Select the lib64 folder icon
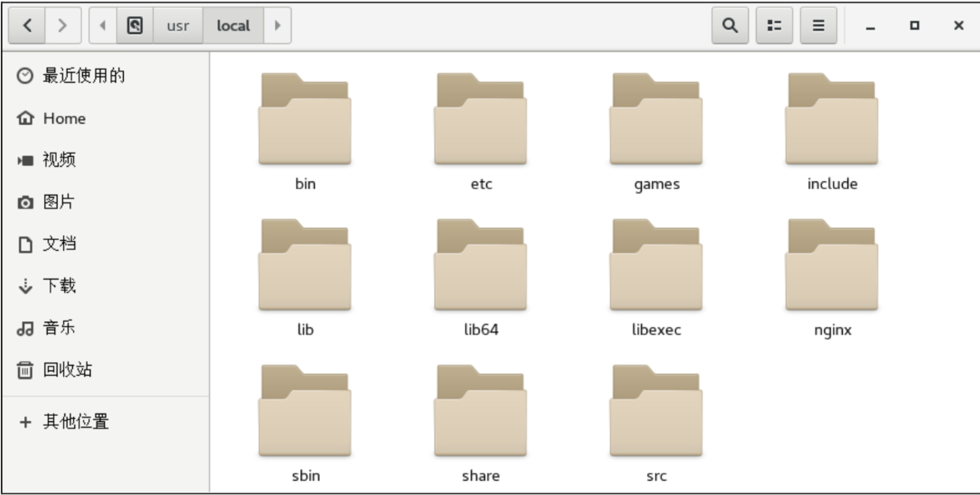 481,265
